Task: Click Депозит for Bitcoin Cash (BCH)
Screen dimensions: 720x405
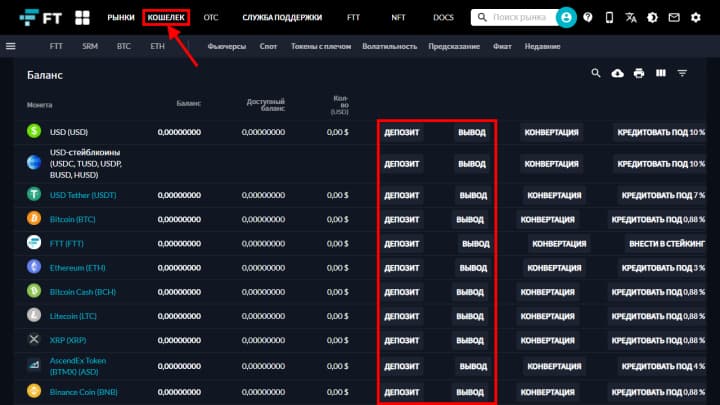Action: pos(401,292)
